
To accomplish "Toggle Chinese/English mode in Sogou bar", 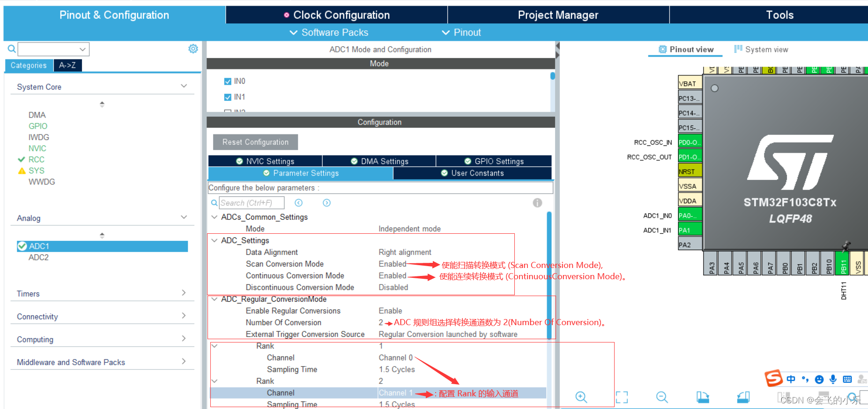I will pos(791,379).
